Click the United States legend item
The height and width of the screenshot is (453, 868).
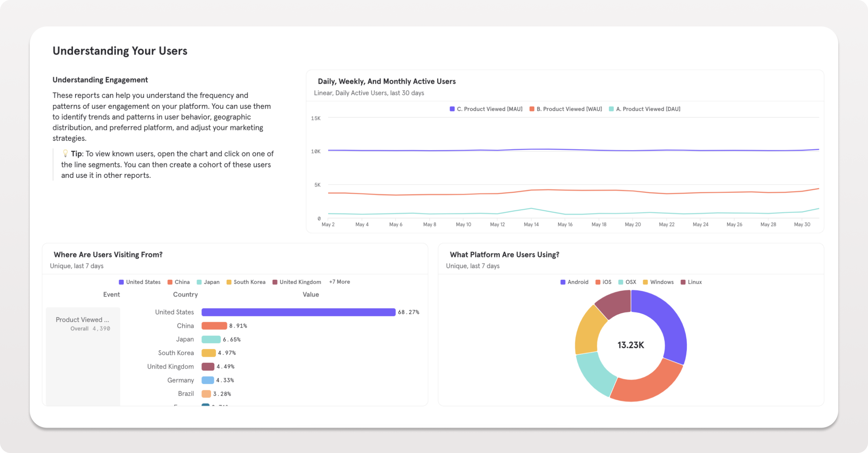pyautogui.click(x=140, y=282)
